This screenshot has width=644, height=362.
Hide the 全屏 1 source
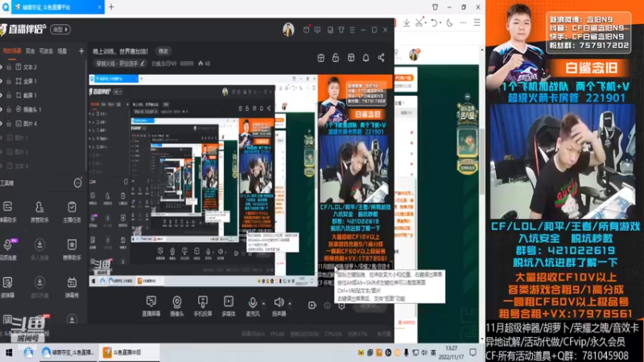2,81
